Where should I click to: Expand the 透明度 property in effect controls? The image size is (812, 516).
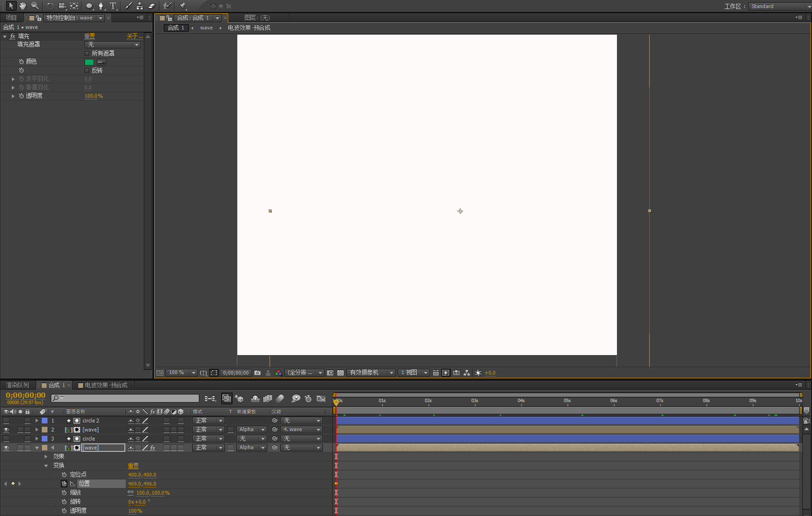point(13,96)
